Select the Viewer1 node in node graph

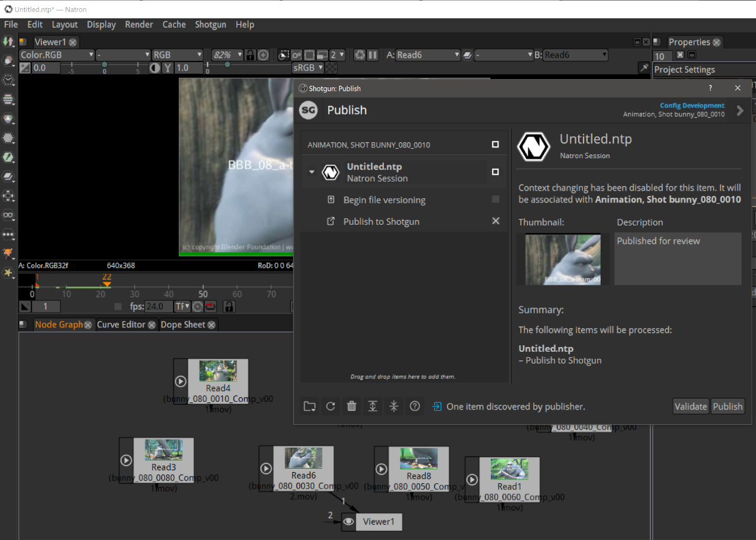[372, 522]
